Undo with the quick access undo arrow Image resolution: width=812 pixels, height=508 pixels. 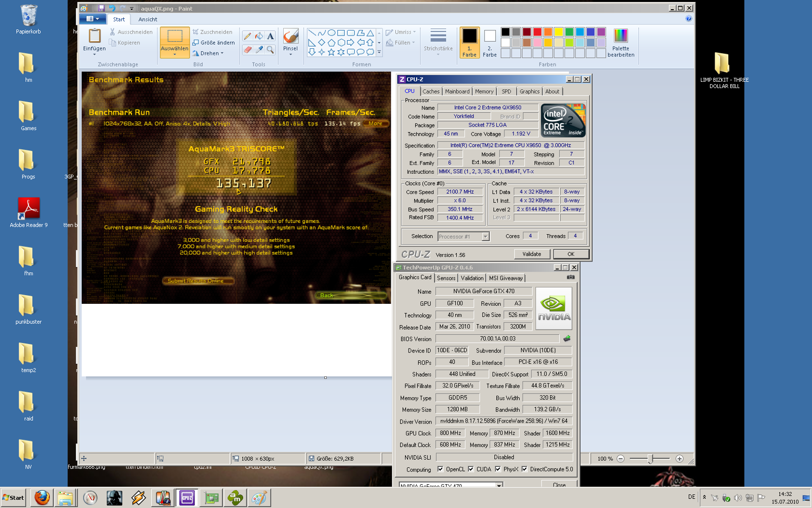112,8
